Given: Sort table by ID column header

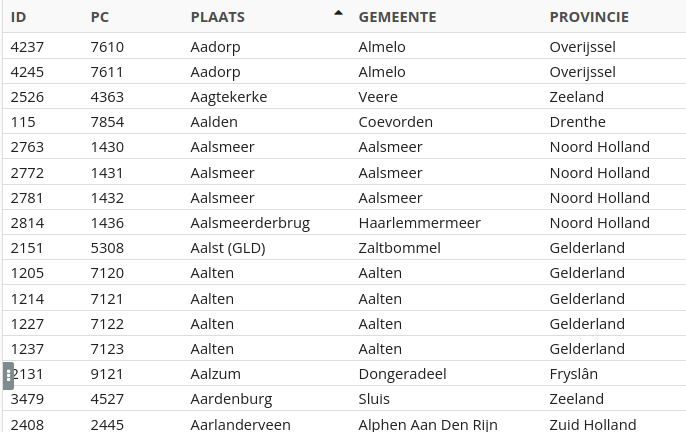Looking at the screenshot, I should point(18,17).
